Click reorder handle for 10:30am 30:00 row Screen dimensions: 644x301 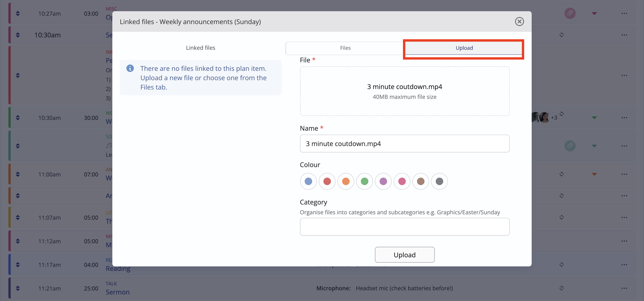click(18, 118)
